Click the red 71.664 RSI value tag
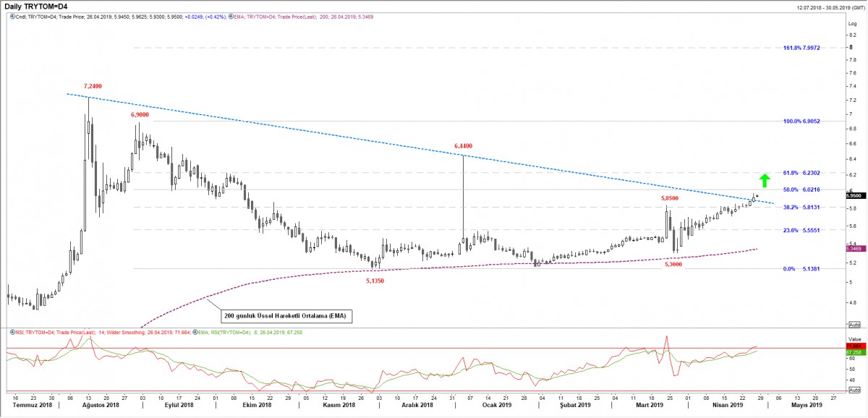 pyautogui.click(x=854, y=347)
